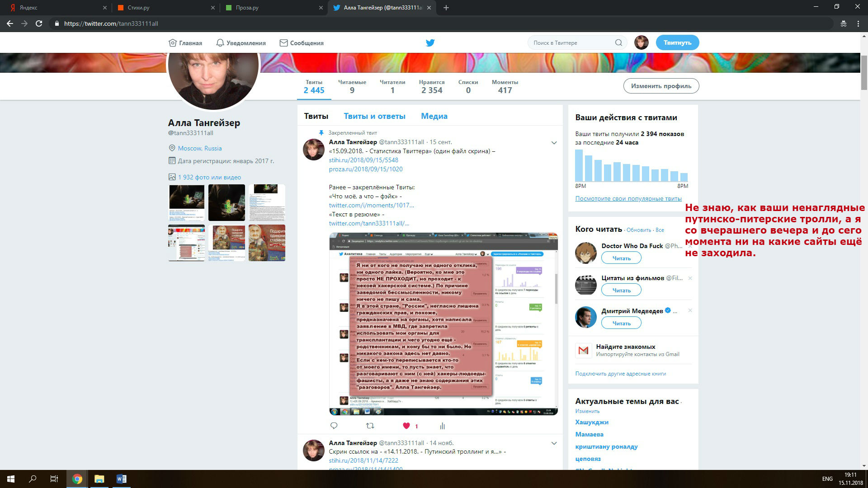868x488 pixels.
Task: Open the pinned tweet screenshot image
Action: [443, 324]
